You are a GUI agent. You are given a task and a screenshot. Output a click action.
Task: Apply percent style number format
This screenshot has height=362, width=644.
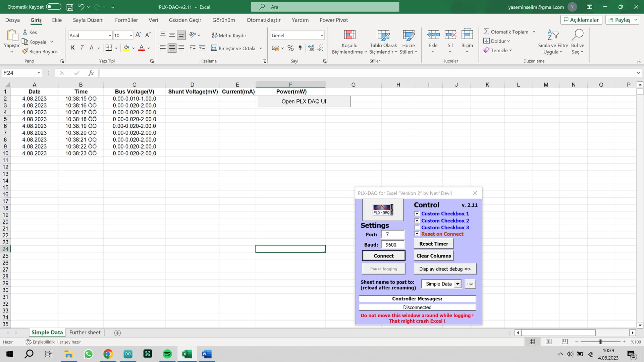pyautogui.click(x=290, y=48)
